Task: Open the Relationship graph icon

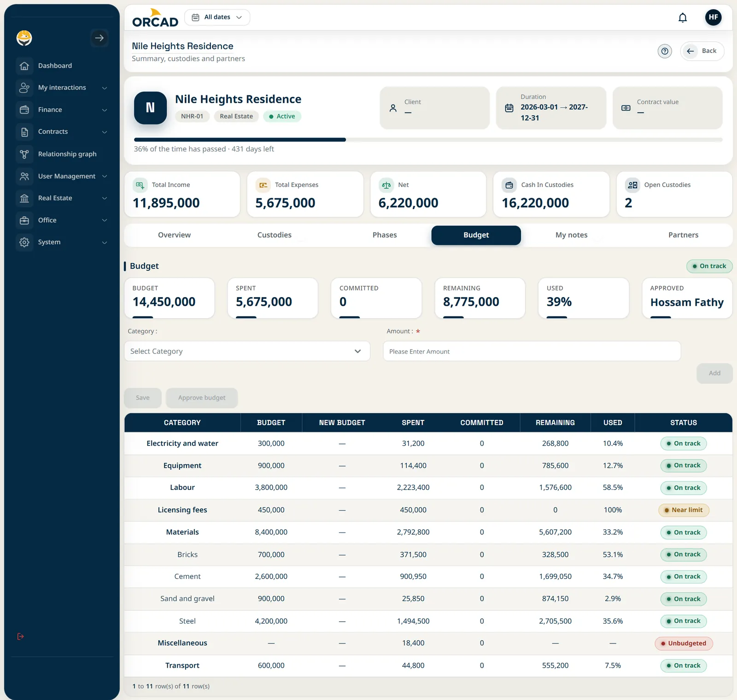Action: 24,154
